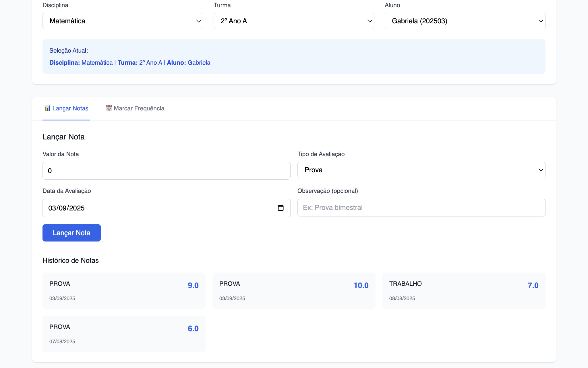This screenshot has height=368, width=588.
Task: Click the calendar picker icon in date field
Action: [x=281, y=208]
